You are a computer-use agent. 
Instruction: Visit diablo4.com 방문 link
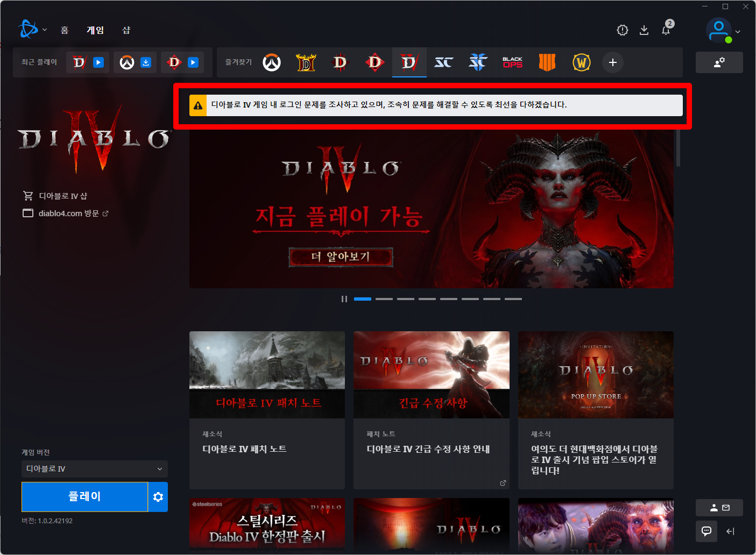(x=66, y=214)
